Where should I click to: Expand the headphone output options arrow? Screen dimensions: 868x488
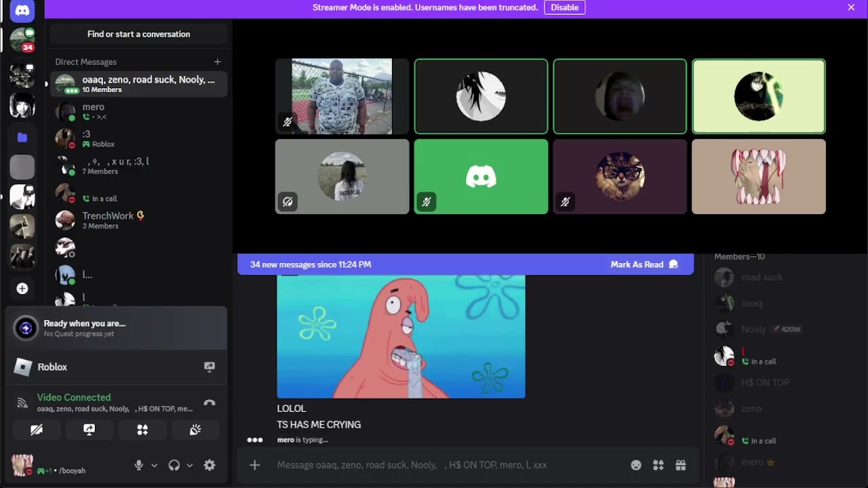coord(190,465)
